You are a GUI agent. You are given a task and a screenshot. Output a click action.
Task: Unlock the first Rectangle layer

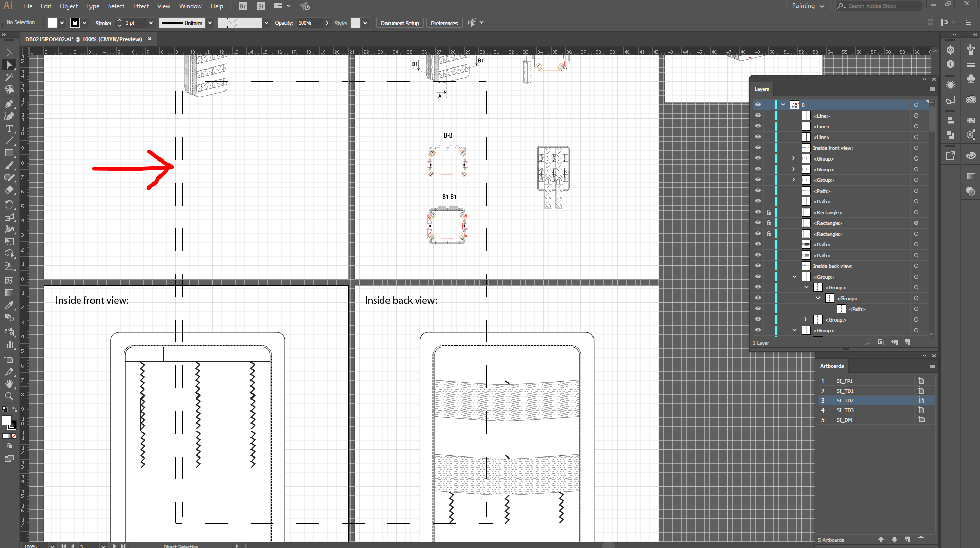tap(769, 212)
